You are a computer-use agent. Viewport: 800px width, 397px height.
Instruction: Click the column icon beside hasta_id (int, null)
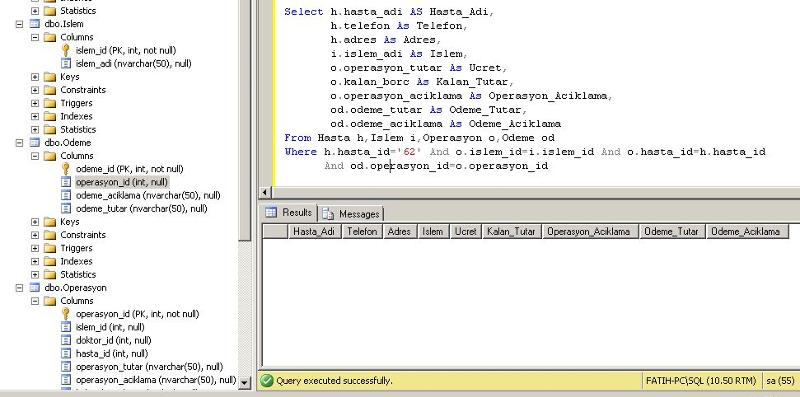coord(65,353)
